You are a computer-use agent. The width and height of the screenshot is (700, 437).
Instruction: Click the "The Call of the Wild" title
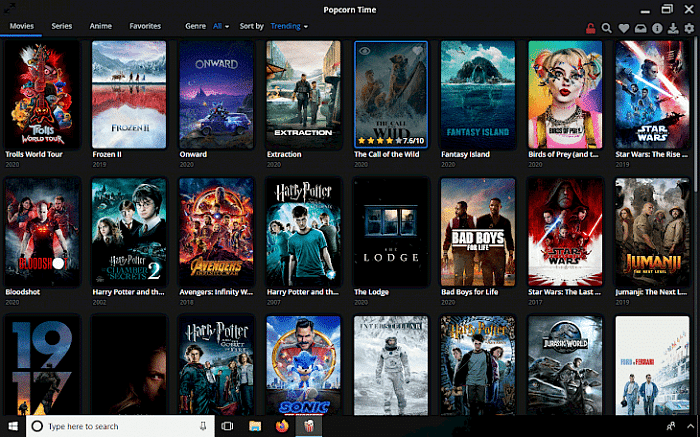click(387, 154)
